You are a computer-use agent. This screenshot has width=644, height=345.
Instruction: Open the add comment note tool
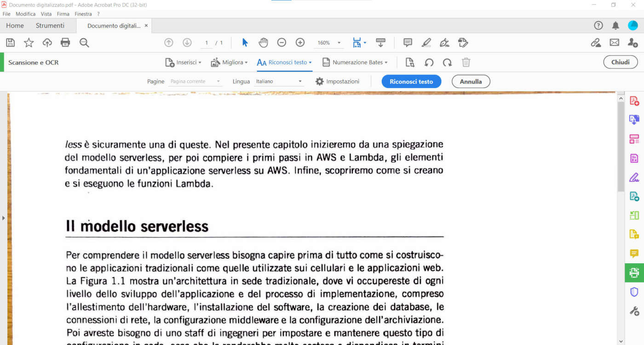tap(408, 43)
